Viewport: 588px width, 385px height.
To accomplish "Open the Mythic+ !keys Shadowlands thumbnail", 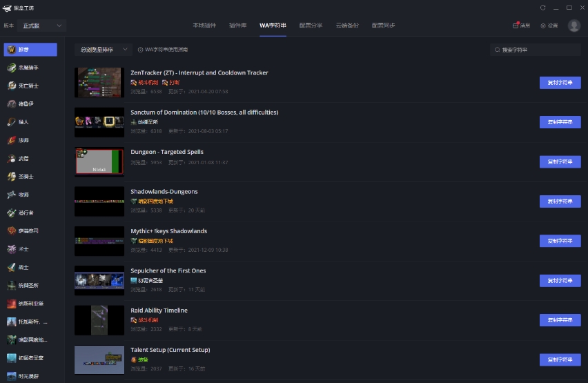I will (99, 241).
